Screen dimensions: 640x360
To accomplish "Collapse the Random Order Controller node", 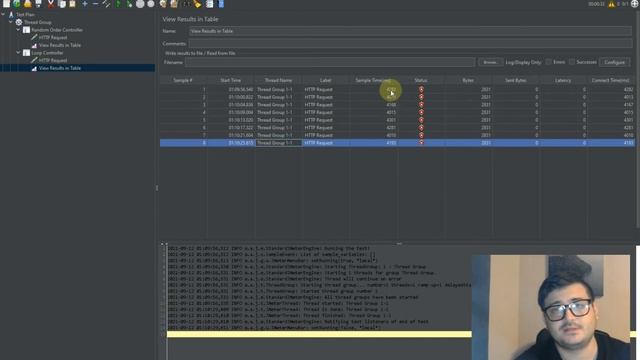I will pos(18,30).
